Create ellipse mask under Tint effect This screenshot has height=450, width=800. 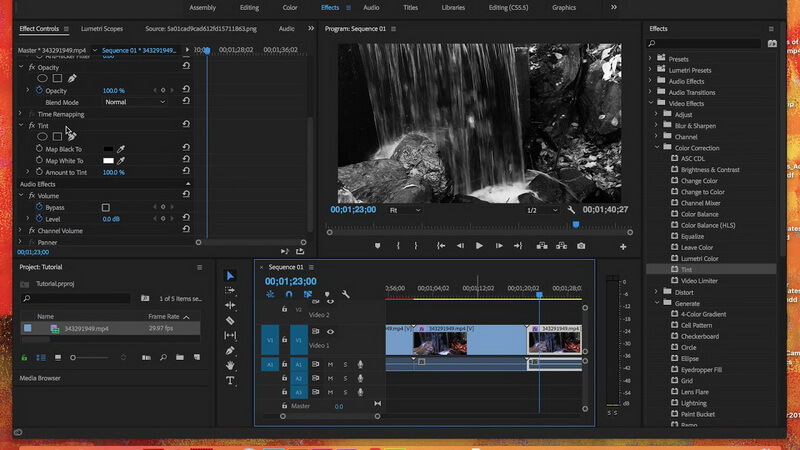coord(42,136)
